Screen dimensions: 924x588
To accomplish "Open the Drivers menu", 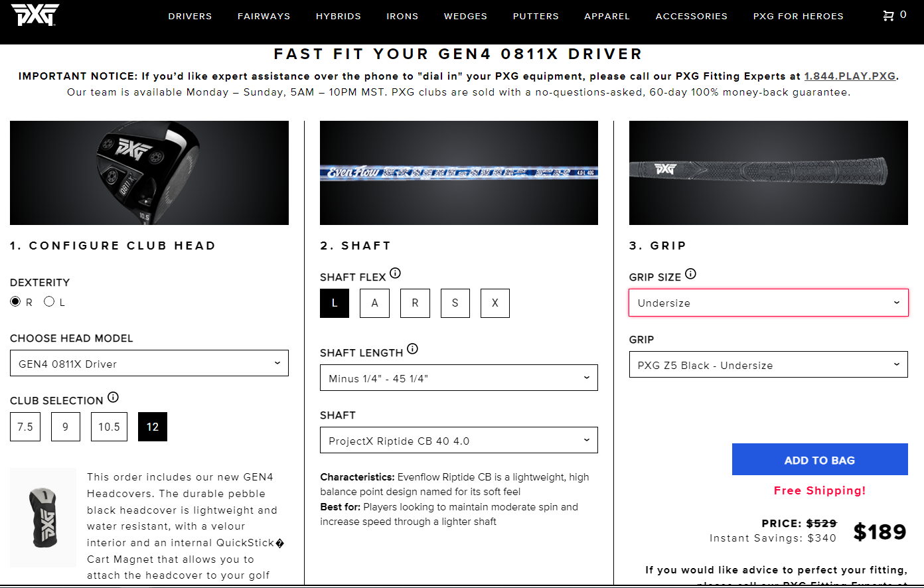I will click(x=190, y=16).
